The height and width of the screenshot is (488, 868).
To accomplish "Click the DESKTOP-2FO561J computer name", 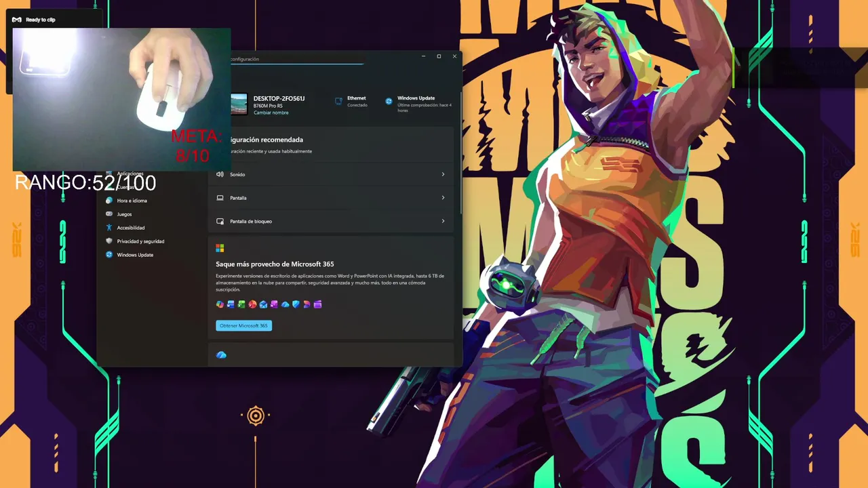I will pyautogui.click(x=279, y=98).
